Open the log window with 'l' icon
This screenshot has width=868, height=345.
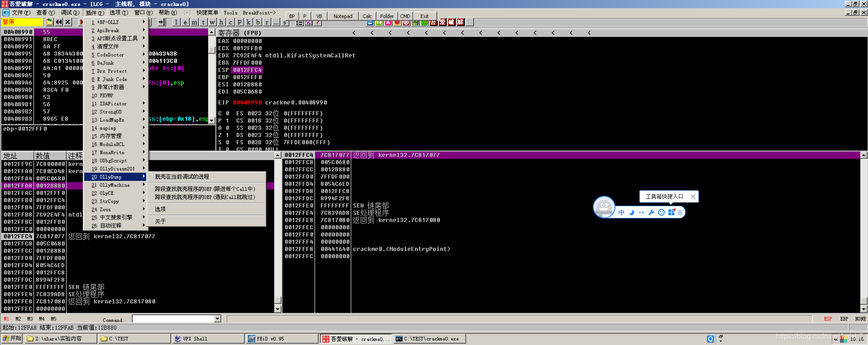click(x=176, y=22)
